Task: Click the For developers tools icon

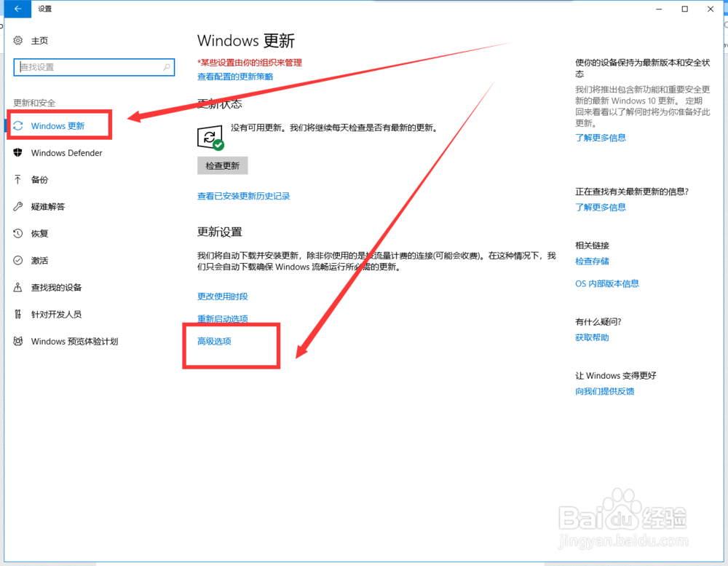Action: 17,314
